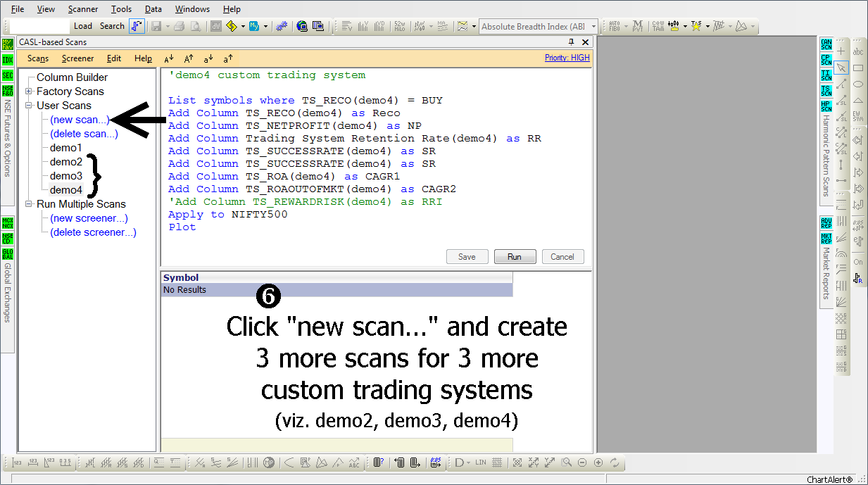Viewport: 868px width, 485px height.
Task: Collapse the Run Multiple Scans node
Action: (29, 204)
